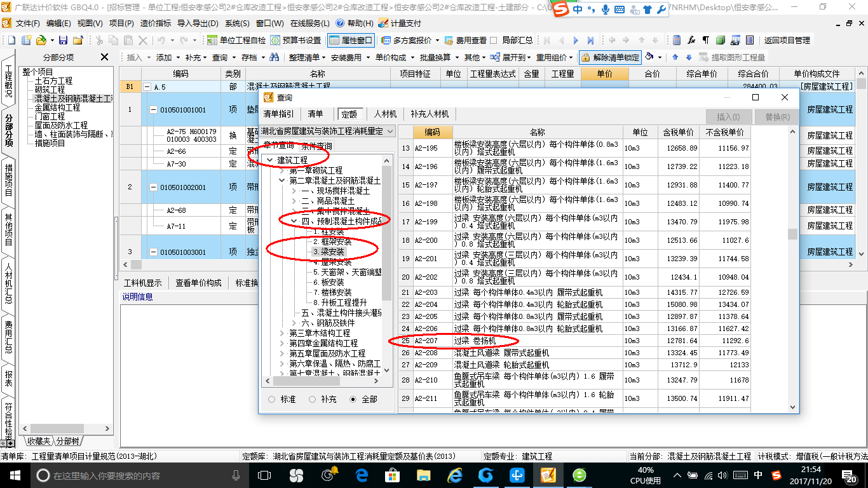
Task: Open Task View on the taskbar
Action: (x=264, y=475)
